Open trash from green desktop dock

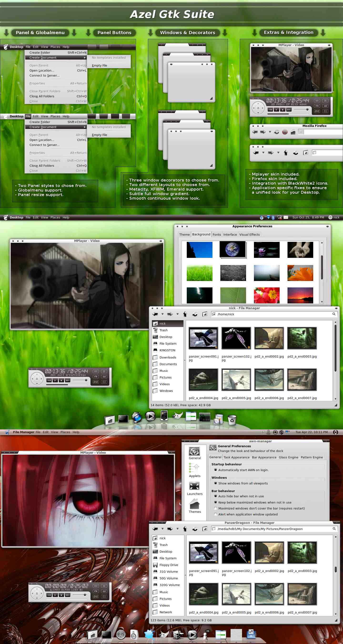point(232,420)
